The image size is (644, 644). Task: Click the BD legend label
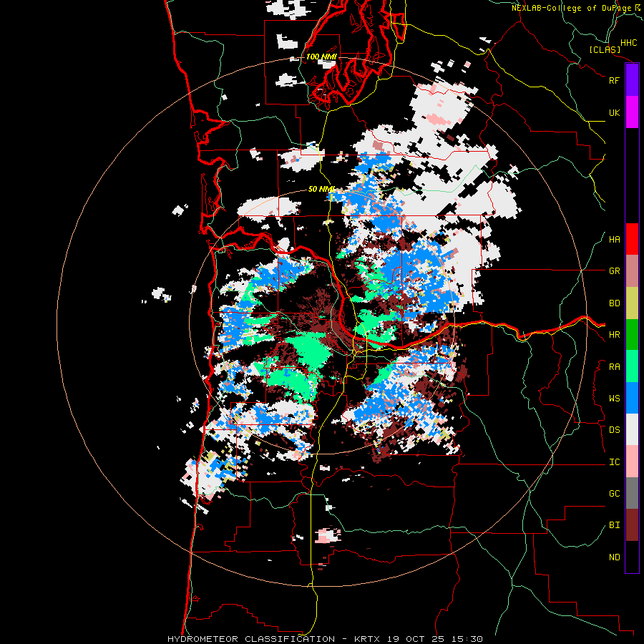[614, 303]
